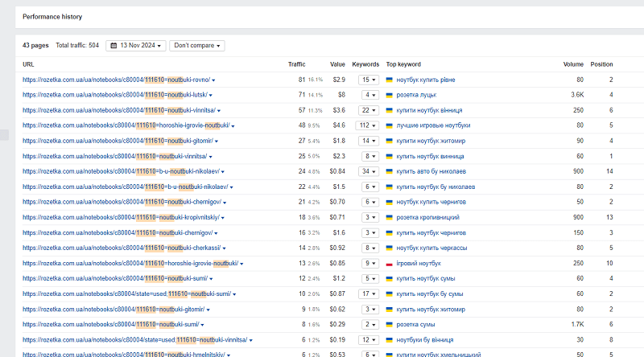The height and width of the screenshot is (357, 644).
Task: Click keyword купить авто бу николаев
Action: (x=431, y=171)
